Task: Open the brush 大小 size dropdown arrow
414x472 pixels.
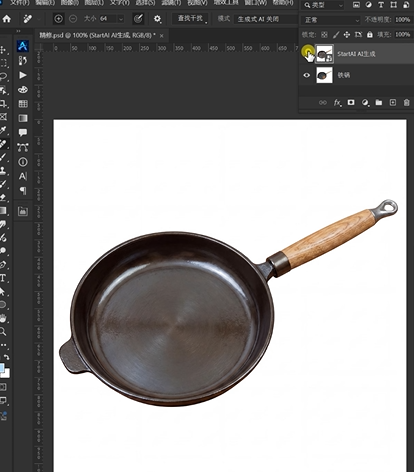Action: coord(121,19)
